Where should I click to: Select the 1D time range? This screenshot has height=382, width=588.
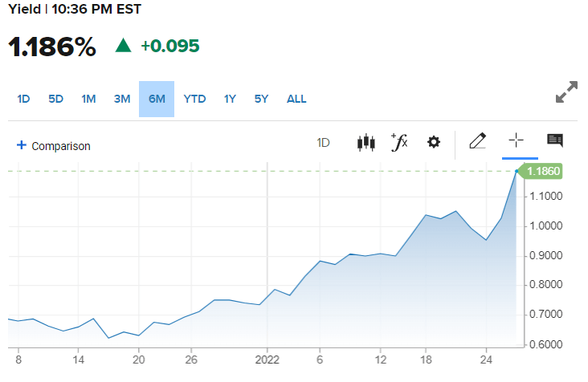23,100
